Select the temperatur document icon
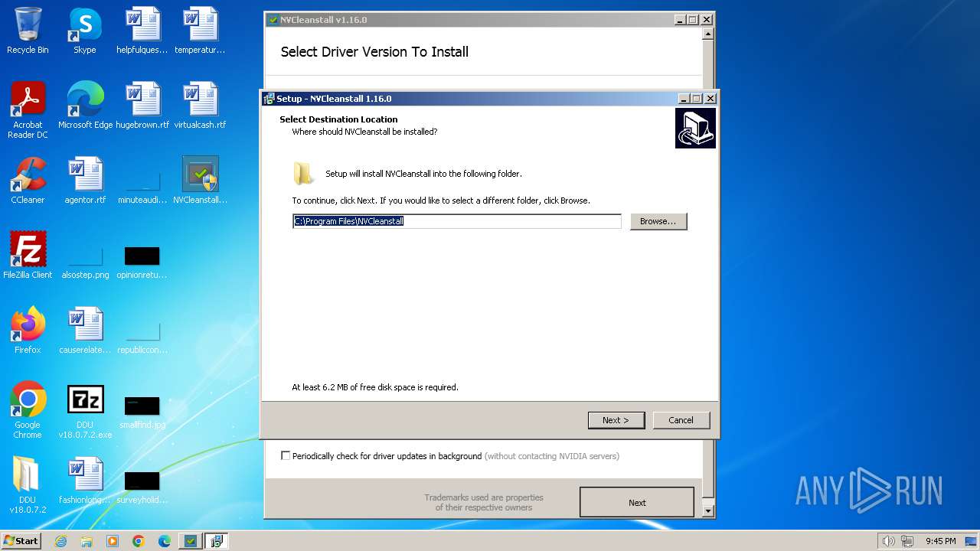980x551 pixels. click(x=200, y=31)
